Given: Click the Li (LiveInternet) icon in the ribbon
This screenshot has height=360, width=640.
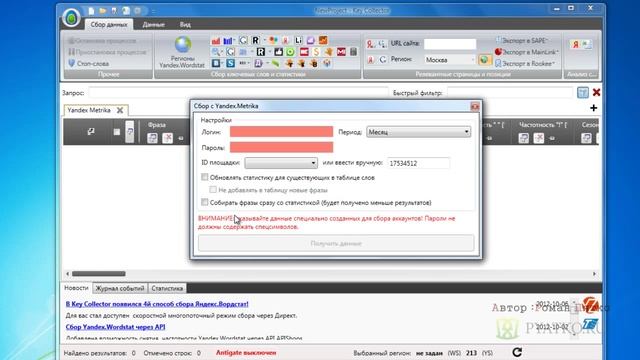Looking at the screenshot, I should pos(298,40).
